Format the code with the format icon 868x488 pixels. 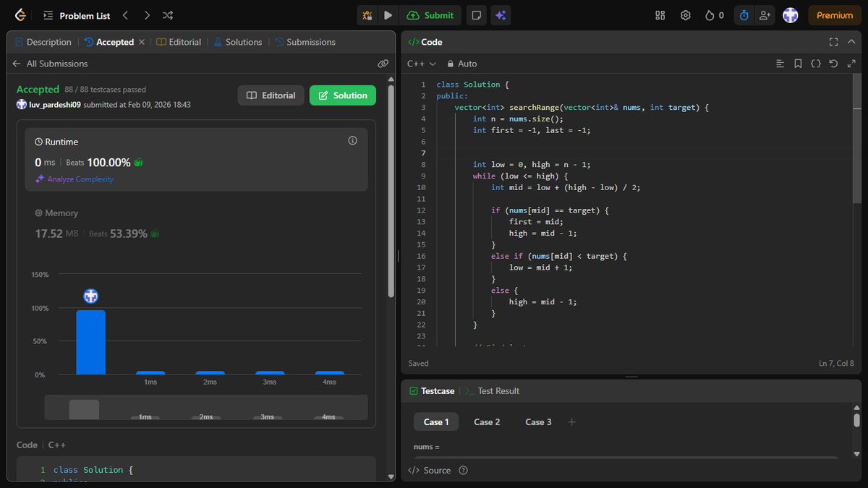click(x=780, y=64)
